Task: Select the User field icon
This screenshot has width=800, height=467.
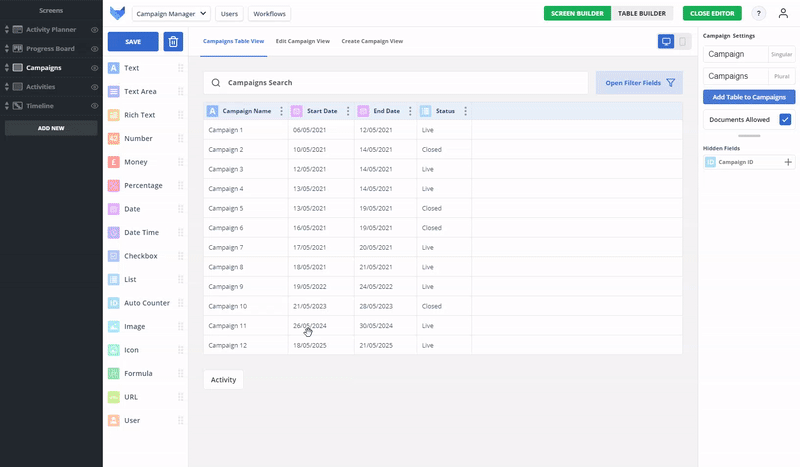Action: click(x=114, y=420)
